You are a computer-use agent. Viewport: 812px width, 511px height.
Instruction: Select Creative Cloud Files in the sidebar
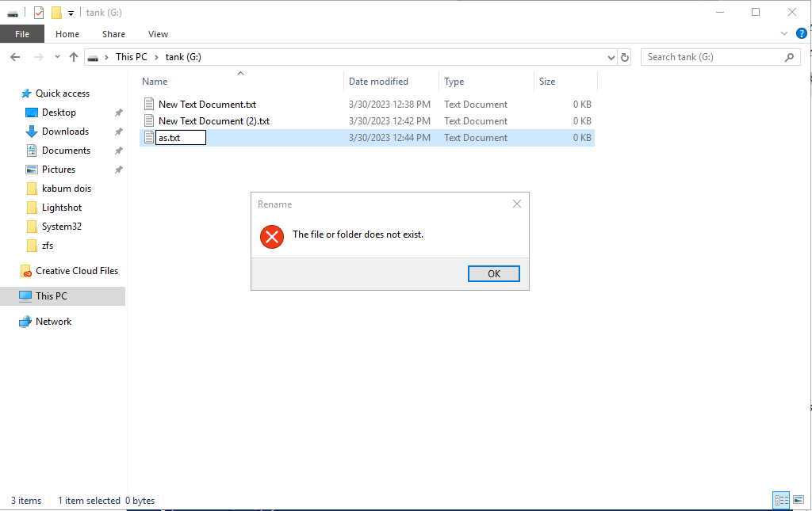[76, 270]
